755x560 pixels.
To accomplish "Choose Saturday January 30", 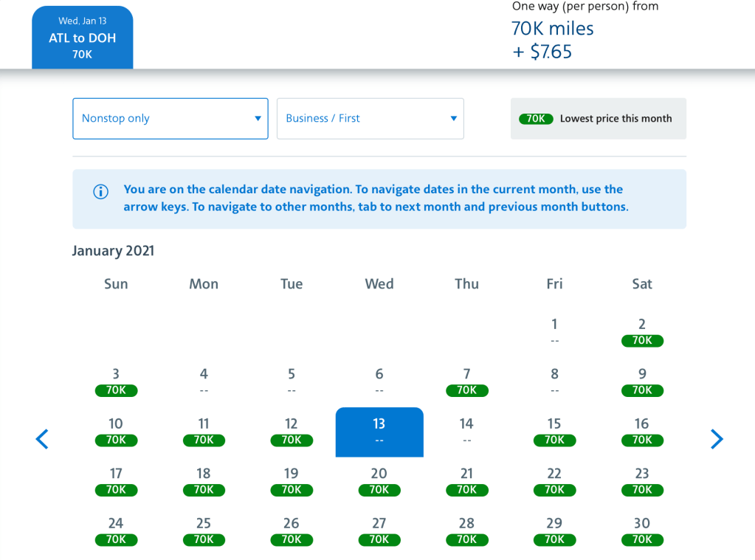I will tap(642, 530).
